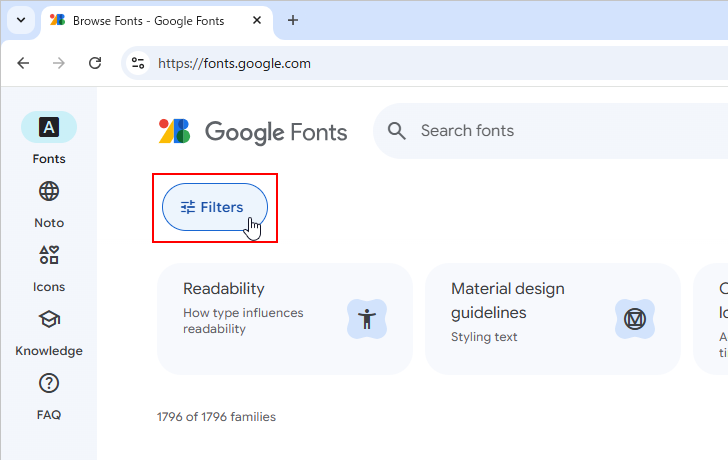Reload the current page
Image resolution: width=728 pixels, height=460 pixels.
click(x=95, y=63)
